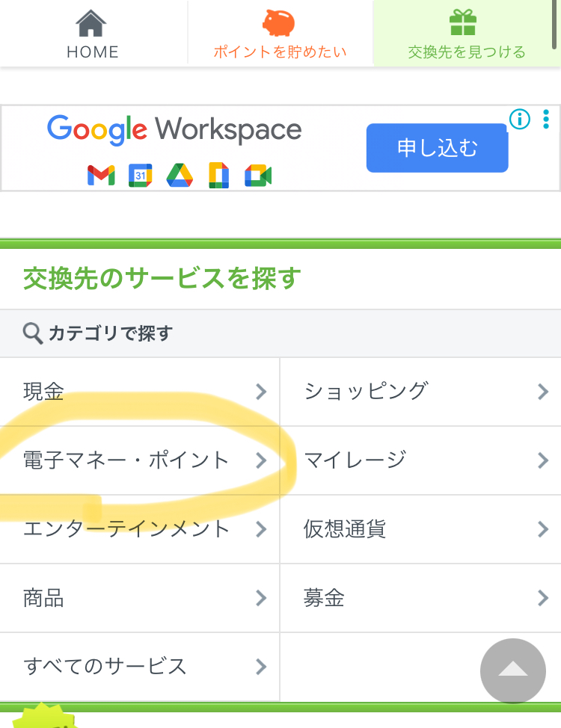
Task: Click the ad info circle icon
Action: click(x=519, y=119)
